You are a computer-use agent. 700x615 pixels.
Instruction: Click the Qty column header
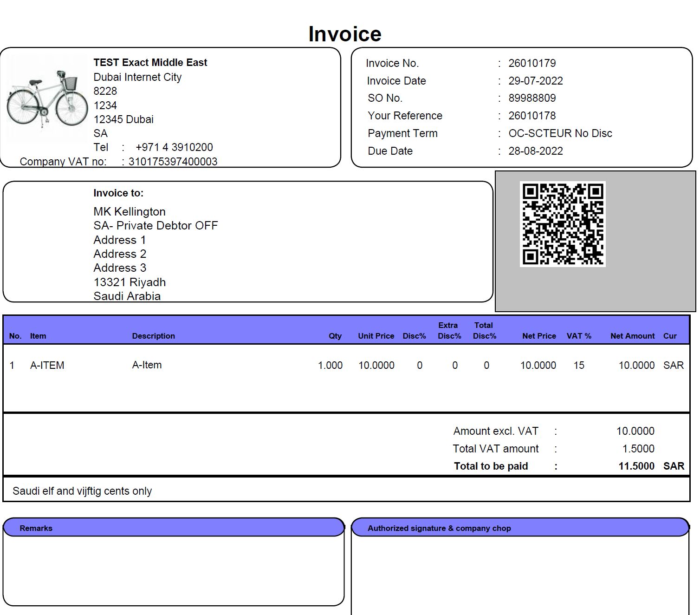(335, 336)
